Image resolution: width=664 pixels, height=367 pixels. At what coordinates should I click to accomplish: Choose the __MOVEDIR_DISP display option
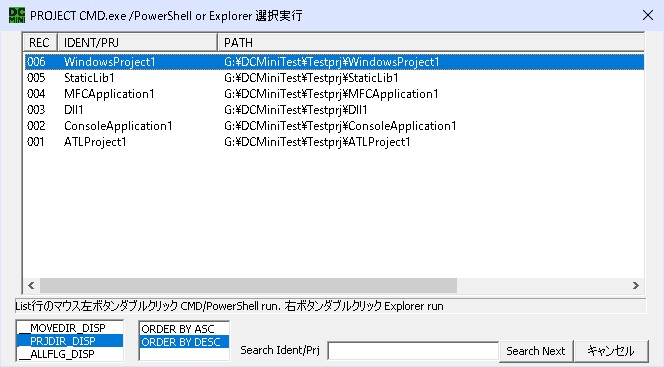(70, 328)
